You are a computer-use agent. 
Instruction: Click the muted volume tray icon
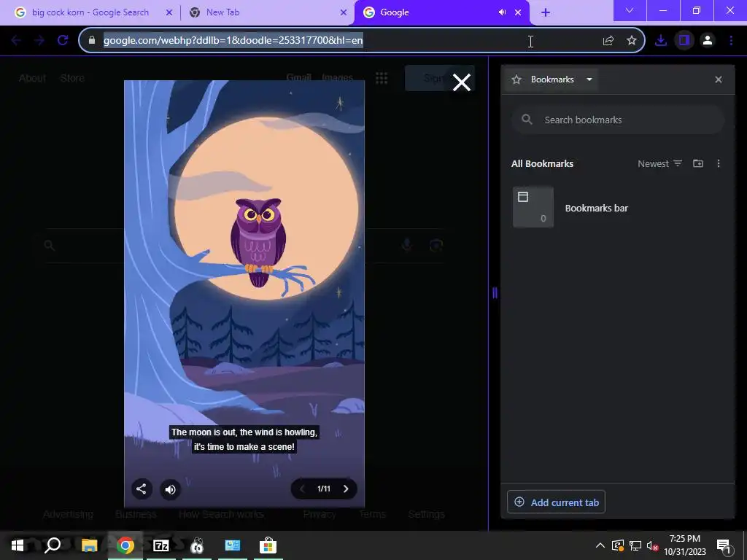pyautogui.click(x=653, y=545)
